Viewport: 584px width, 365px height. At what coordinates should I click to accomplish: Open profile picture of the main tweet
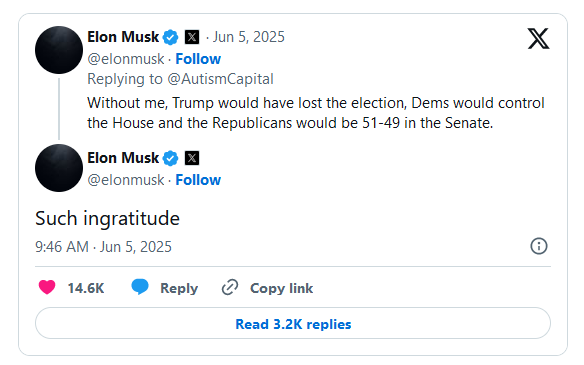(59, 168)
